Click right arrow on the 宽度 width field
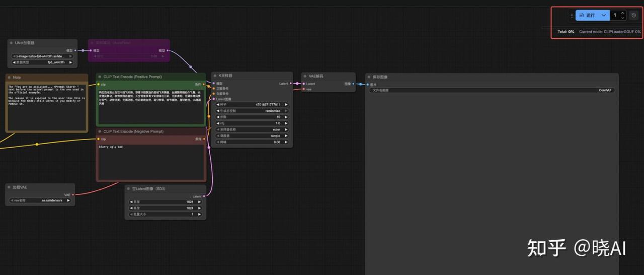The width and height of the screenshot is (644, 275). pyautogui.click(x=200, y=202)
